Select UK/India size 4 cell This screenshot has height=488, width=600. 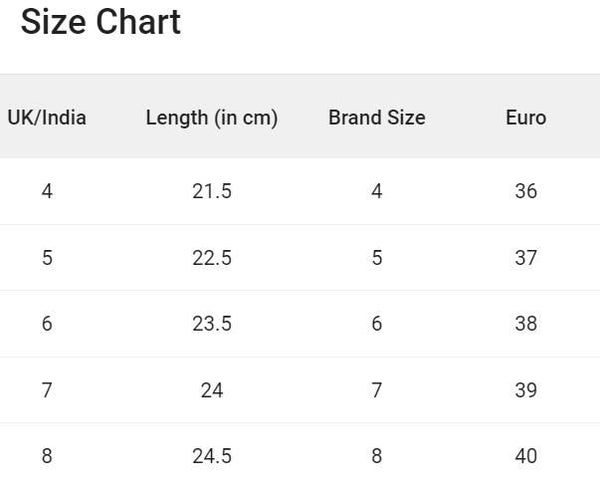pos(47,191)
